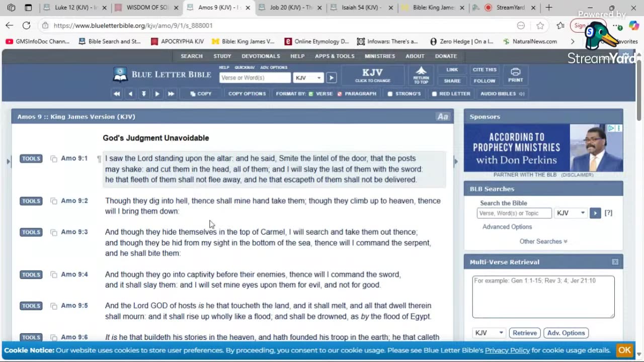Screen dimensions: 644x362
Task: Print the chapter with the printer icon
Action: 515,75
